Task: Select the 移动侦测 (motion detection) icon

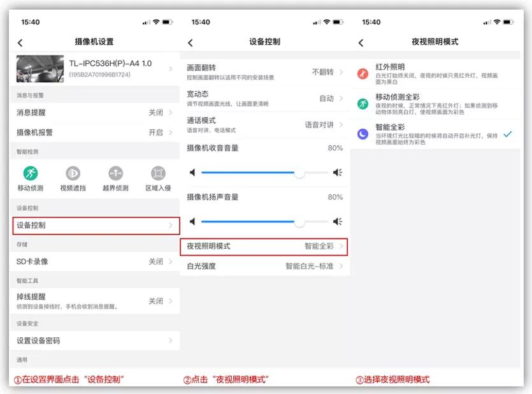Action: pyautogui.click(x=31, y=173)
